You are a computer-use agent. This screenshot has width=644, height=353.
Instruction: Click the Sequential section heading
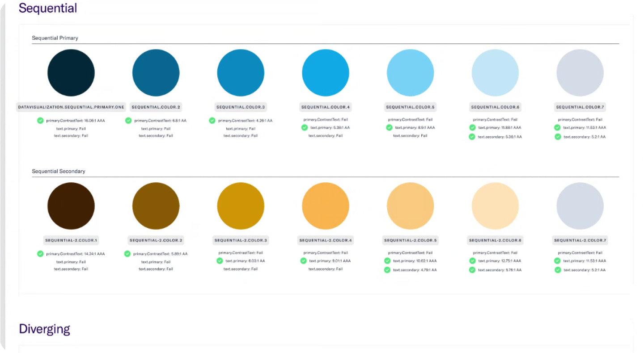[x=47, y=8]
